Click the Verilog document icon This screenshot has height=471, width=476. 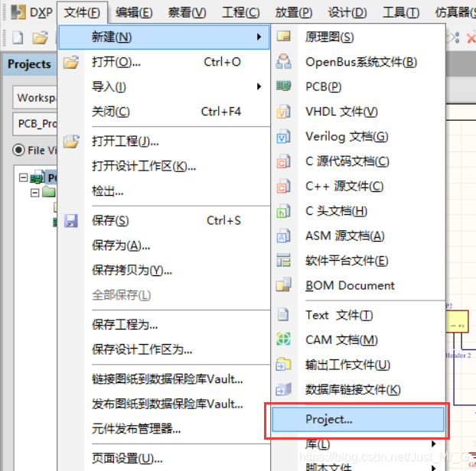(x=284, y=136)
